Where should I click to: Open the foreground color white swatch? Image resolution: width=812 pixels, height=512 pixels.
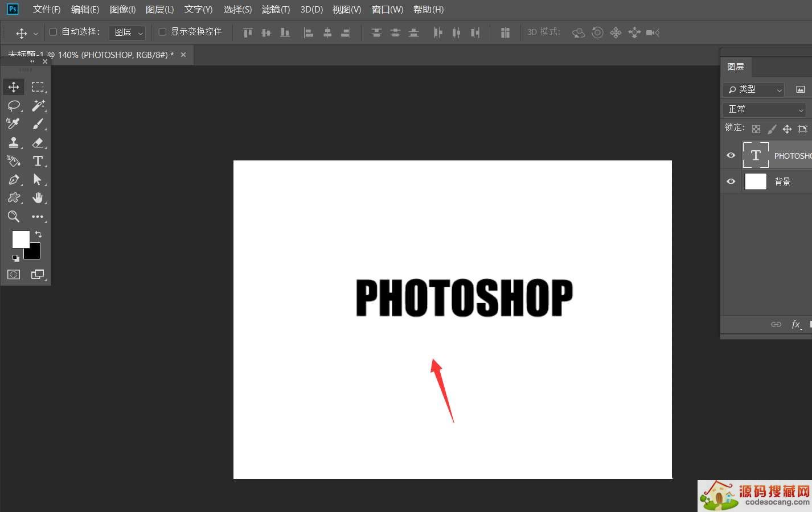[x=20, y=240]
